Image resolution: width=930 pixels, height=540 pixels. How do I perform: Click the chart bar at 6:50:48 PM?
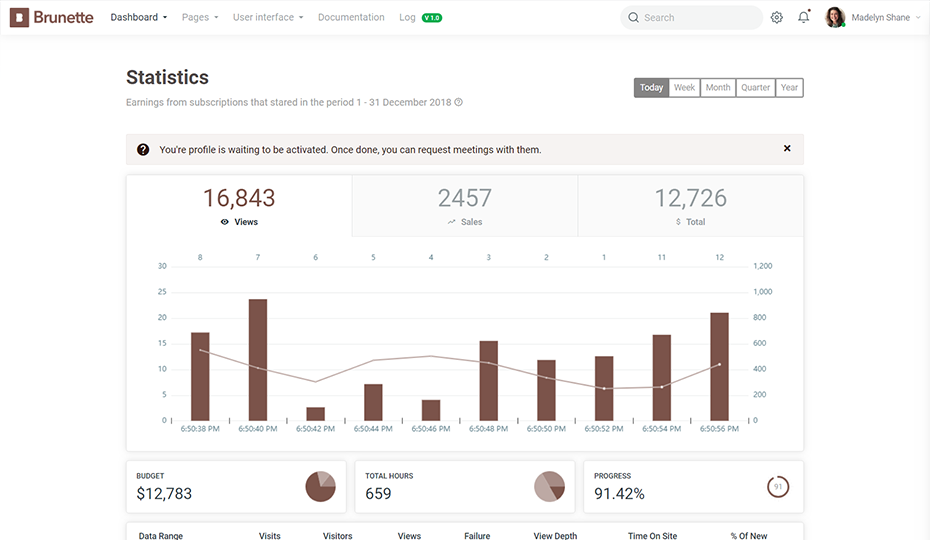point(489,380)
